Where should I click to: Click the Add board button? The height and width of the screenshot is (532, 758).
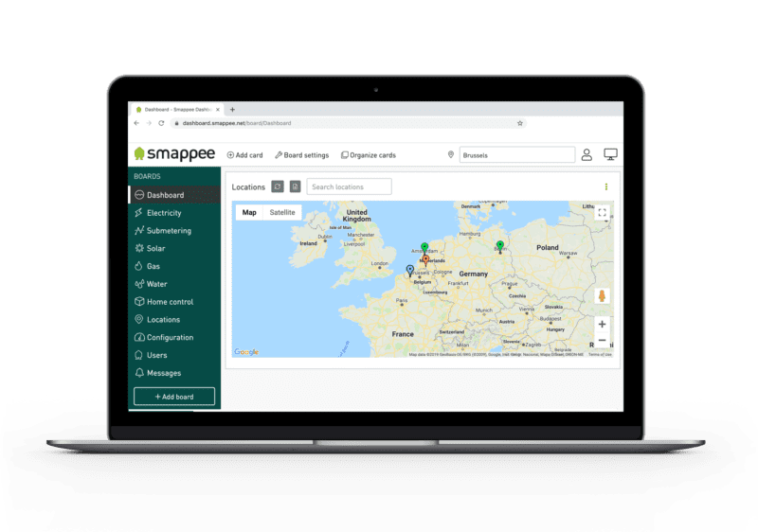click(x=174, y=397)
